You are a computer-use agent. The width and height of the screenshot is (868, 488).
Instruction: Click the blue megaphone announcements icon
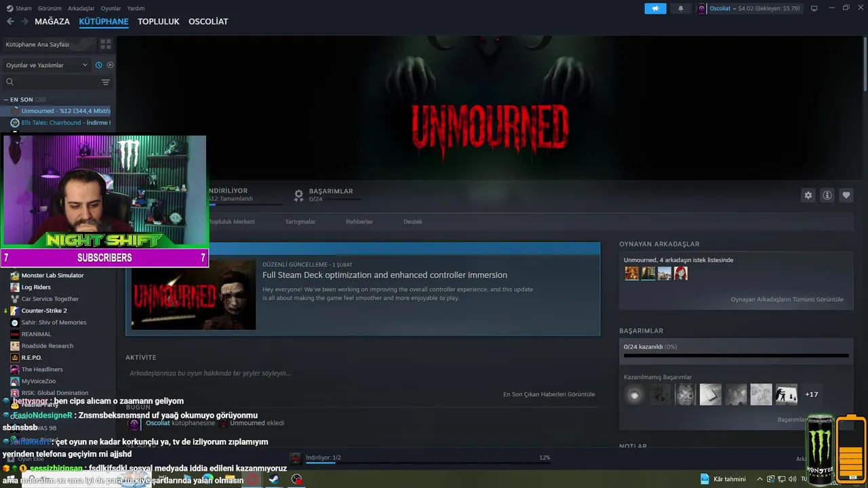pyautogui.click(x=655, y=8)
